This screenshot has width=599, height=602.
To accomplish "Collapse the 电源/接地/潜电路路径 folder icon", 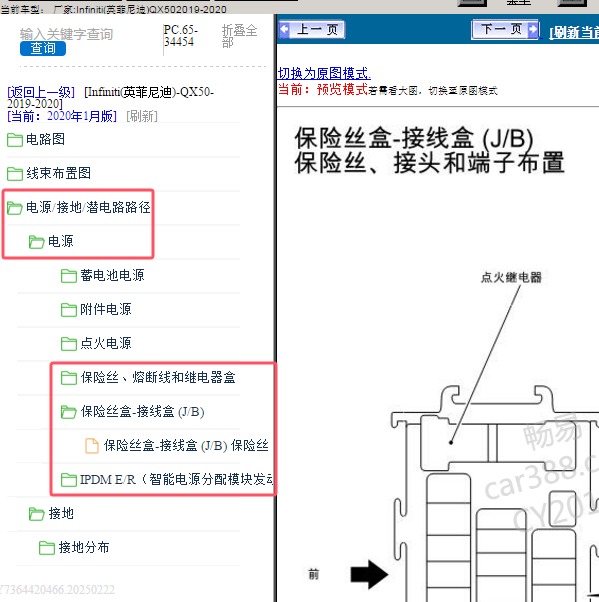I will point(15,208).
